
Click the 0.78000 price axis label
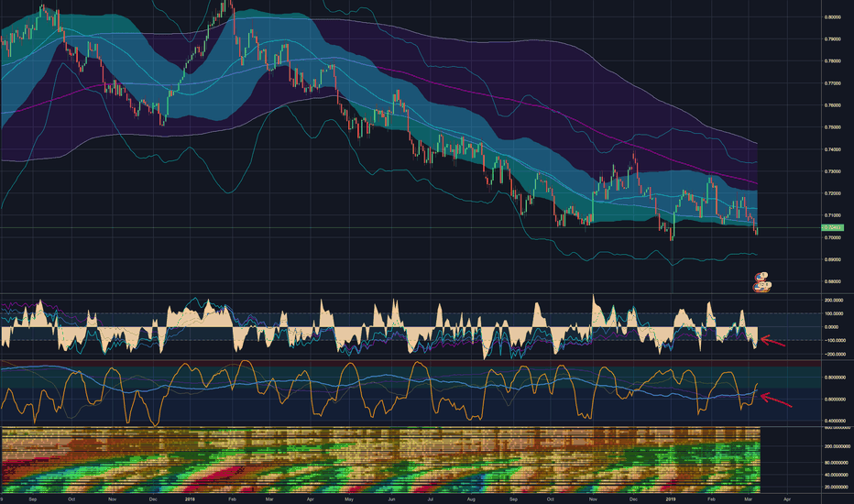[832, 61]
